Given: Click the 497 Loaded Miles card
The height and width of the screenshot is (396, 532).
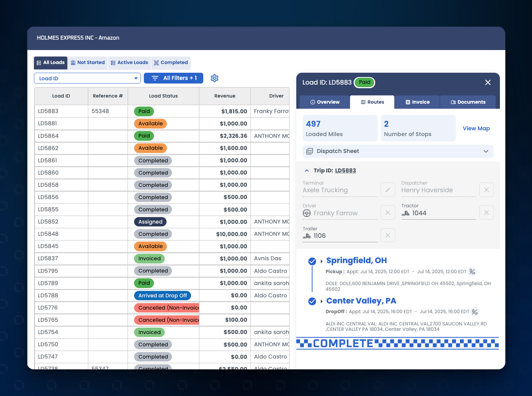Looking at the screenshot, I should pos(340,129).
